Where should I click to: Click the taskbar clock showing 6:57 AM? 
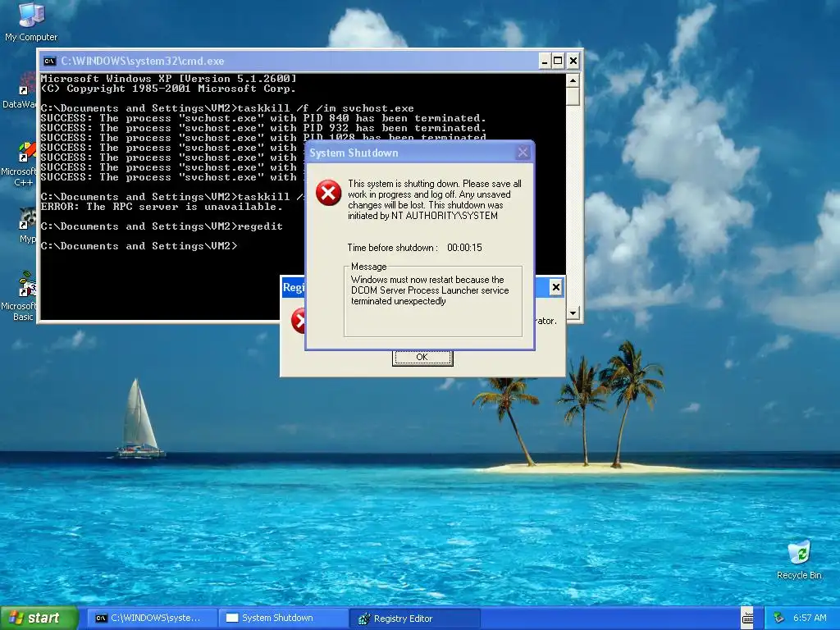click(x=810, y=618)
